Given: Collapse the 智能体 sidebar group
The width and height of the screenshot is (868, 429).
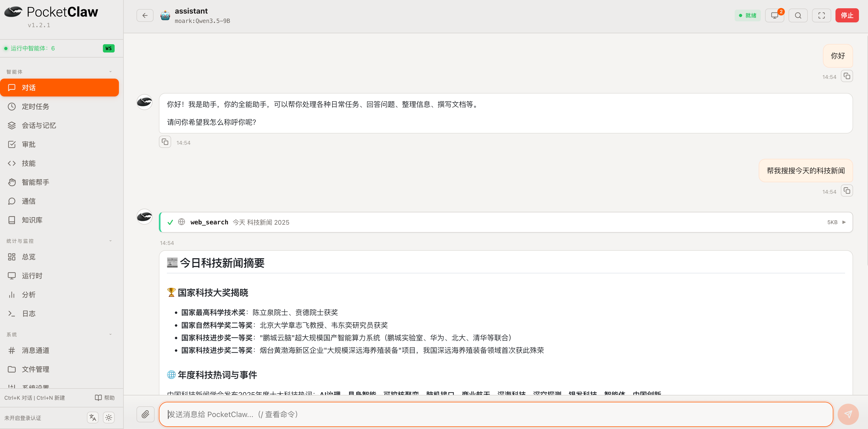Looking at the screenshot, I should pos(110,71).
